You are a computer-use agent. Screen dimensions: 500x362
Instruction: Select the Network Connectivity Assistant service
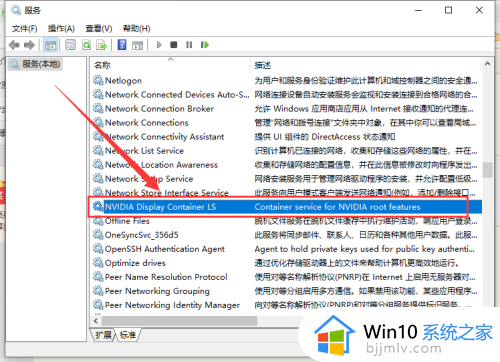click(x=287, y=137)
